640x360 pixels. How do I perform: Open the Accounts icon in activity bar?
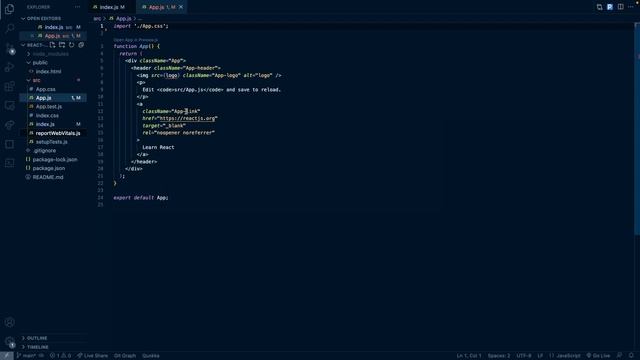click(x=9, y=322)
